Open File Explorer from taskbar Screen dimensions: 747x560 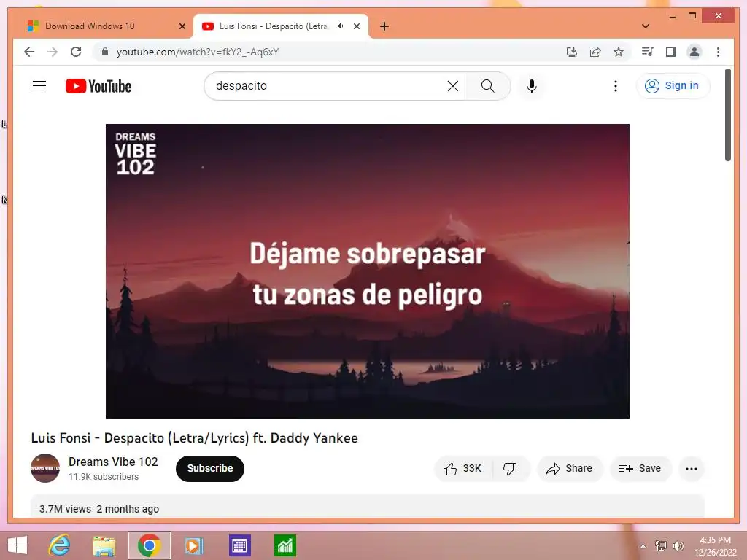(104, 545)
